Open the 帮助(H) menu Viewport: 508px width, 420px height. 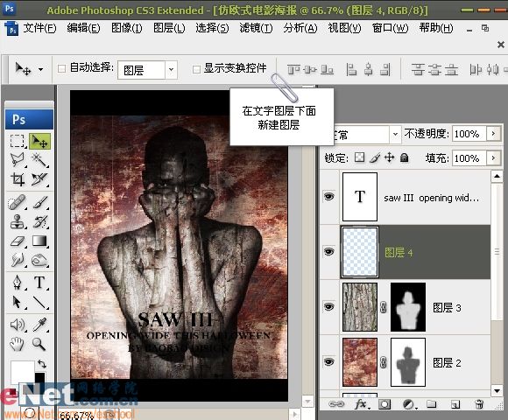point(436,29)
